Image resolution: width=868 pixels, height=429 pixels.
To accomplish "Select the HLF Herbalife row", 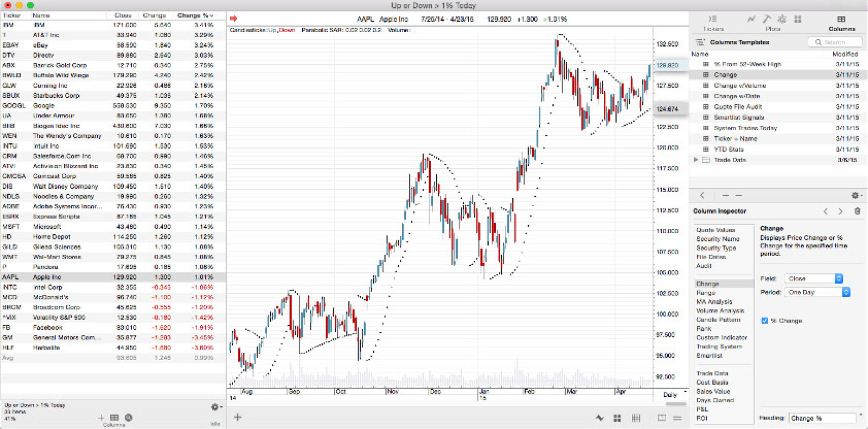I will (x=113, y=347).
